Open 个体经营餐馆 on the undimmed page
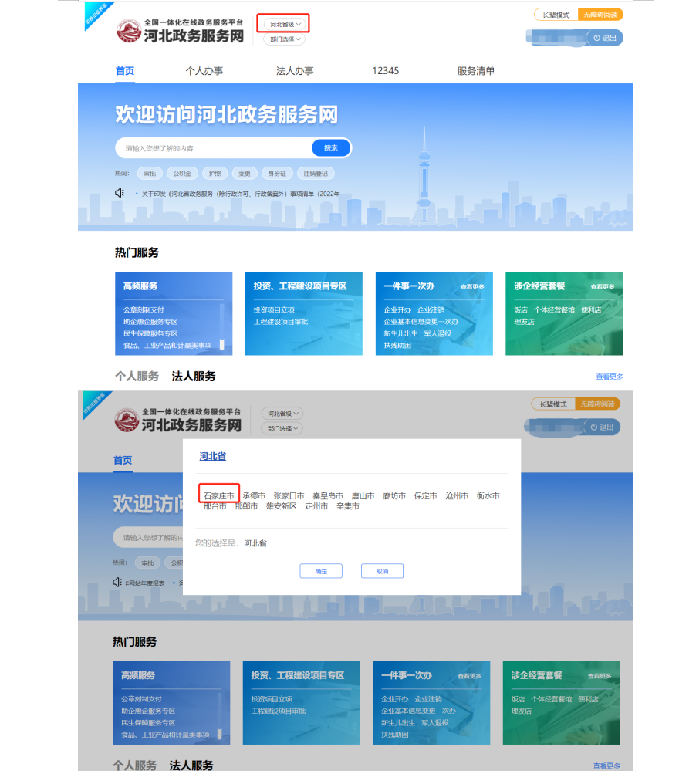The height and width of the screenshot is (784, 679). pos(554,310)
